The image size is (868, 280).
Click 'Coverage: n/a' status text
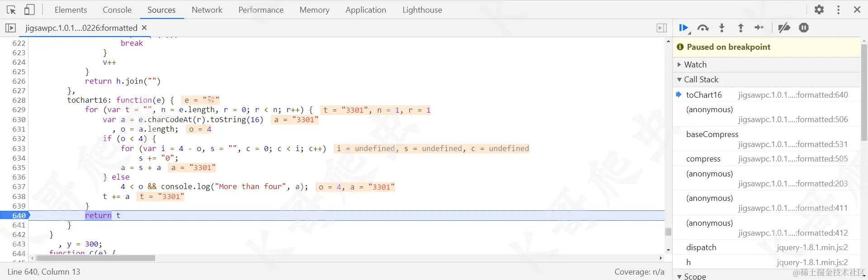[x=639, y=272]
